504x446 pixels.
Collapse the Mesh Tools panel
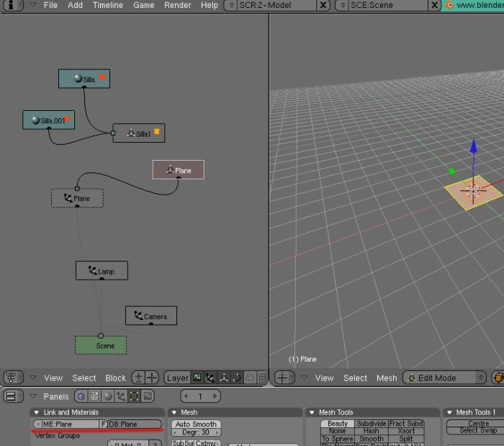click(312, 412)
